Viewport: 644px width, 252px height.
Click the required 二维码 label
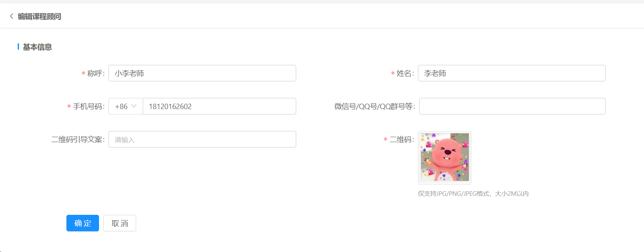point(399,140)
